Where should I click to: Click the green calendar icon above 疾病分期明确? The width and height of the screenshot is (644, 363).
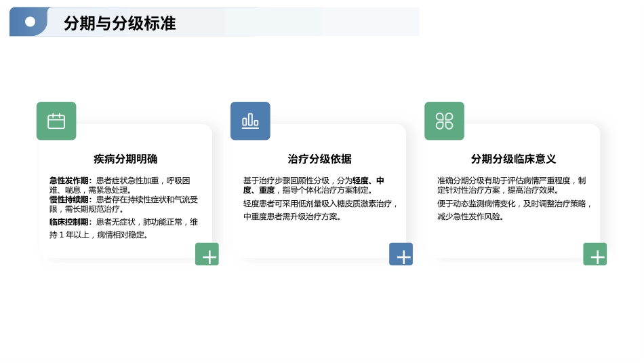(56, 121)
